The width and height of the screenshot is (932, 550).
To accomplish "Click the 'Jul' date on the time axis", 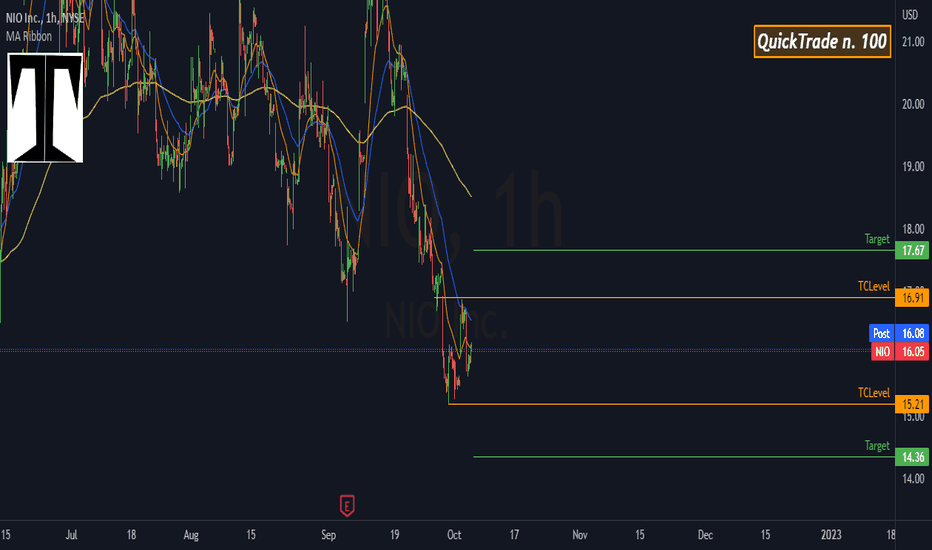I will [x=71, y=535].
